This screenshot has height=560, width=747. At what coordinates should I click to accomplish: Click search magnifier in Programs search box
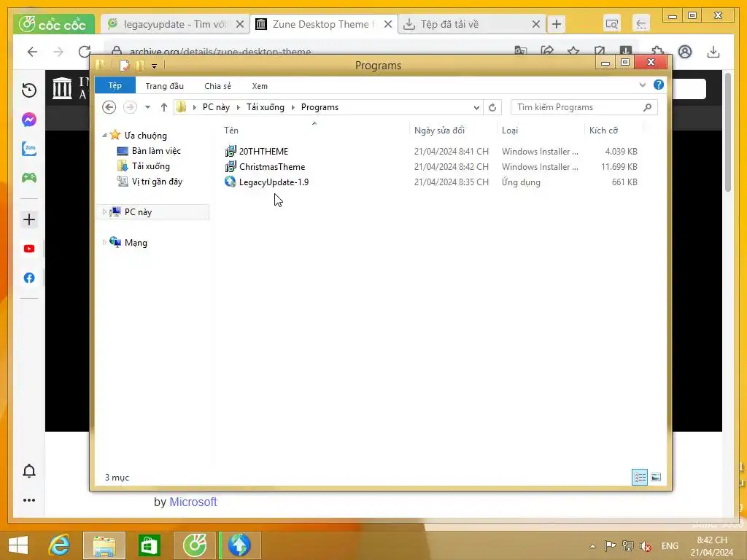pos(647,107)
